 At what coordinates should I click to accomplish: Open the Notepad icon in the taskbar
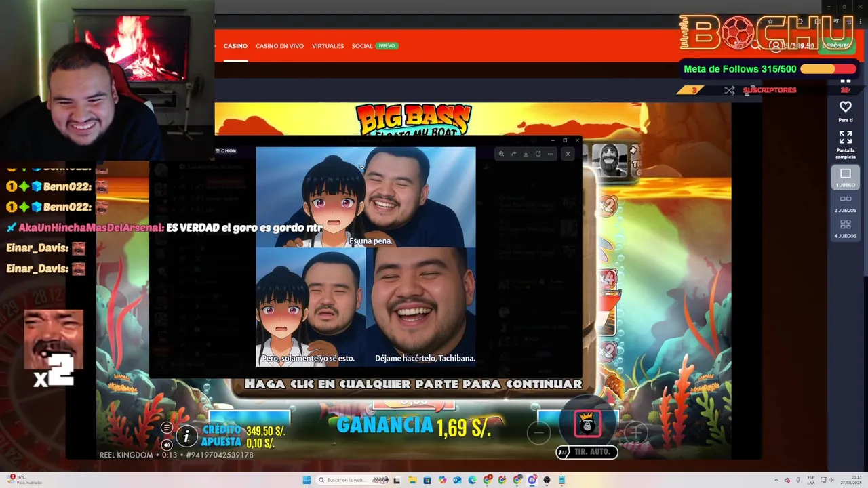[561, 480]
